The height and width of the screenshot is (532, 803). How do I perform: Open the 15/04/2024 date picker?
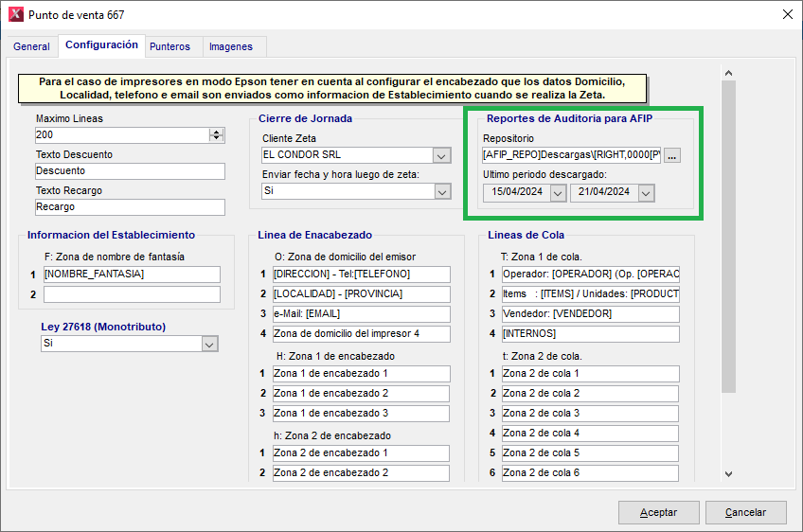pyautogui.click(x=558, y=192)
